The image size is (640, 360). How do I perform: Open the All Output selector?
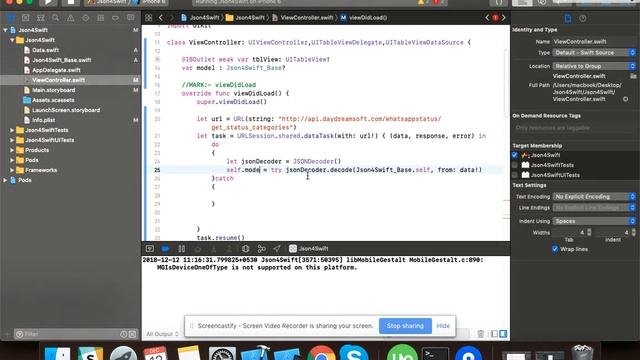(x=162, y=334)
